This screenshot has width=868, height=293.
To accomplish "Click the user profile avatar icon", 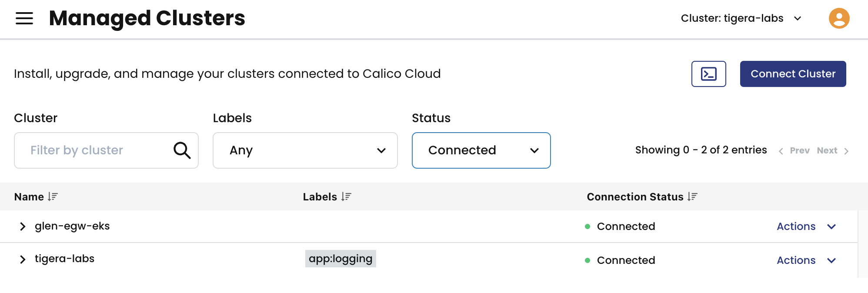I will click(x=839, y=18).
